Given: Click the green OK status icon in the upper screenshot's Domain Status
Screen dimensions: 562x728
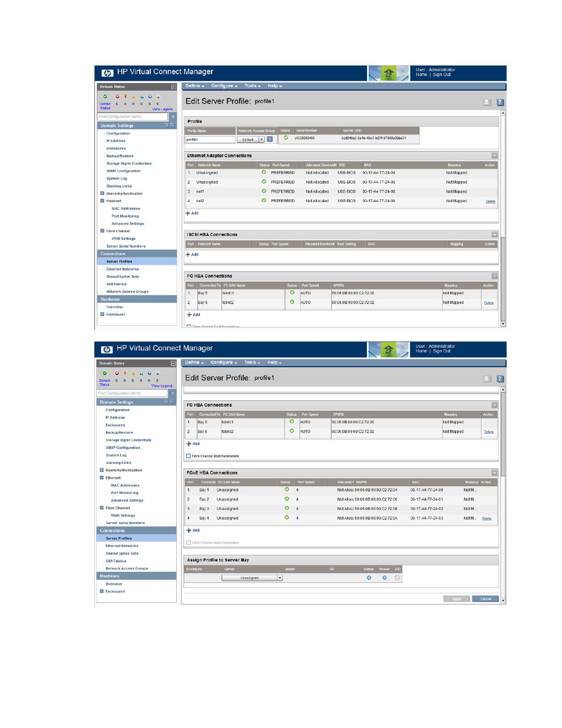Looking at the screenshot, I should [105, 97].
